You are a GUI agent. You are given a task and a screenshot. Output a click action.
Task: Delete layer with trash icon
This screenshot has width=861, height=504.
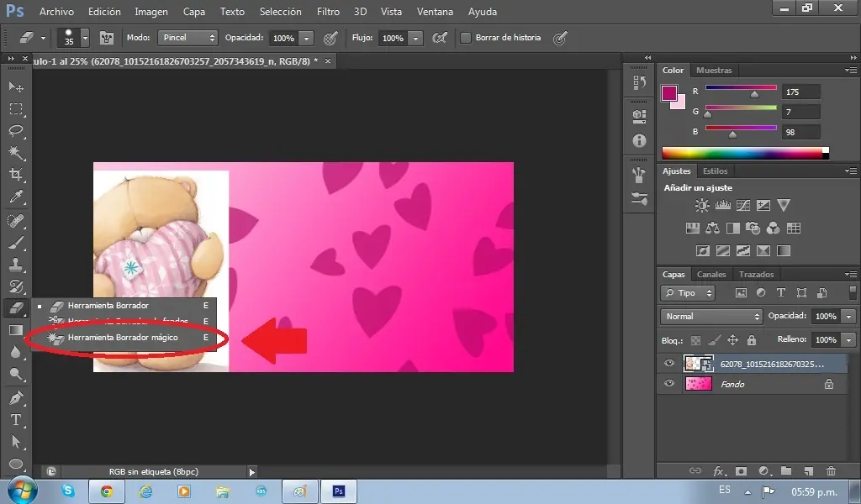click(x=831, y=470)
